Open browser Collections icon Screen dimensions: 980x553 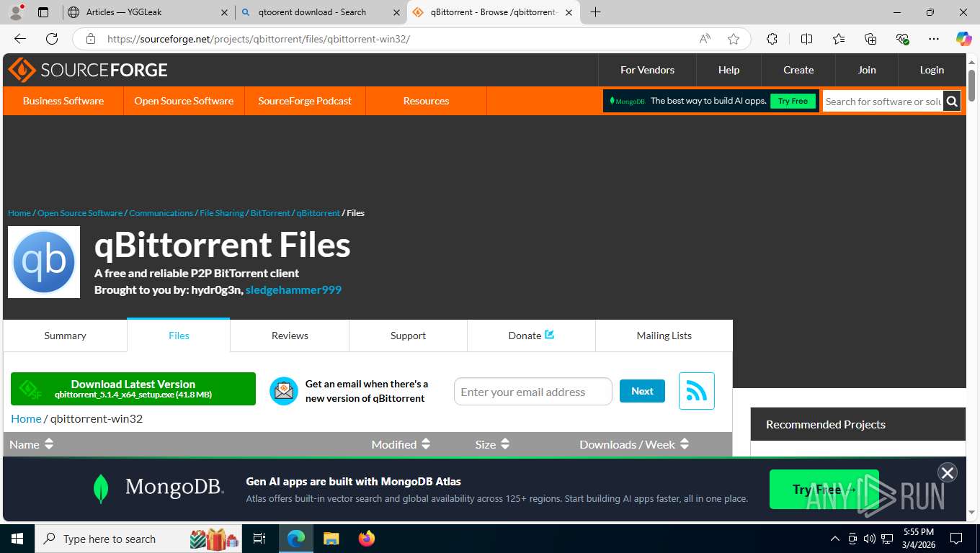(x=870, y=39)
